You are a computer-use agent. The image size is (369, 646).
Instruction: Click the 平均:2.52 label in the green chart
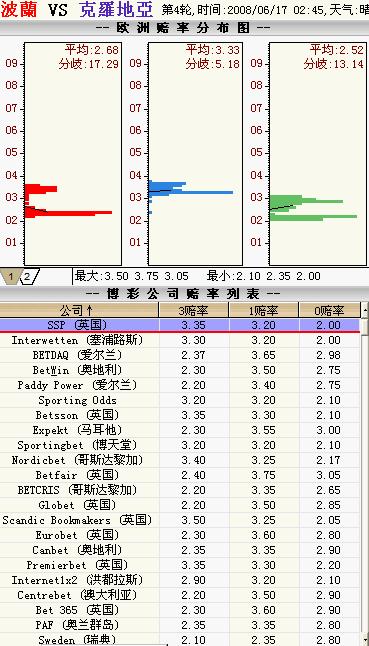pos(337,50)
